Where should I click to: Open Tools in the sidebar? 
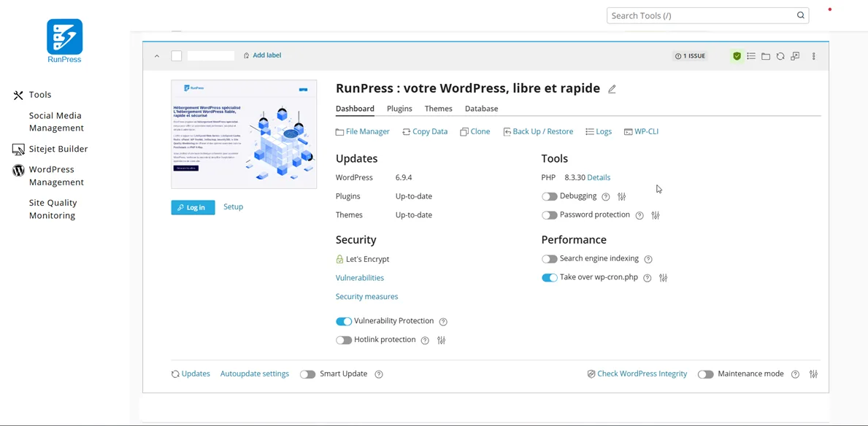[x=33, y=95]
